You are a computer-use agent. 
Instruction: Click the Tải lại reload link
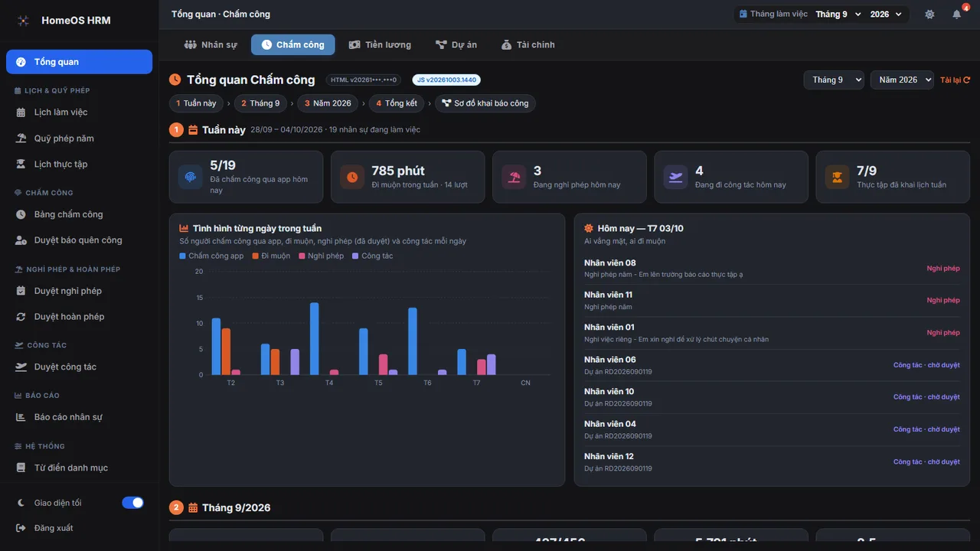click(955, 80)
